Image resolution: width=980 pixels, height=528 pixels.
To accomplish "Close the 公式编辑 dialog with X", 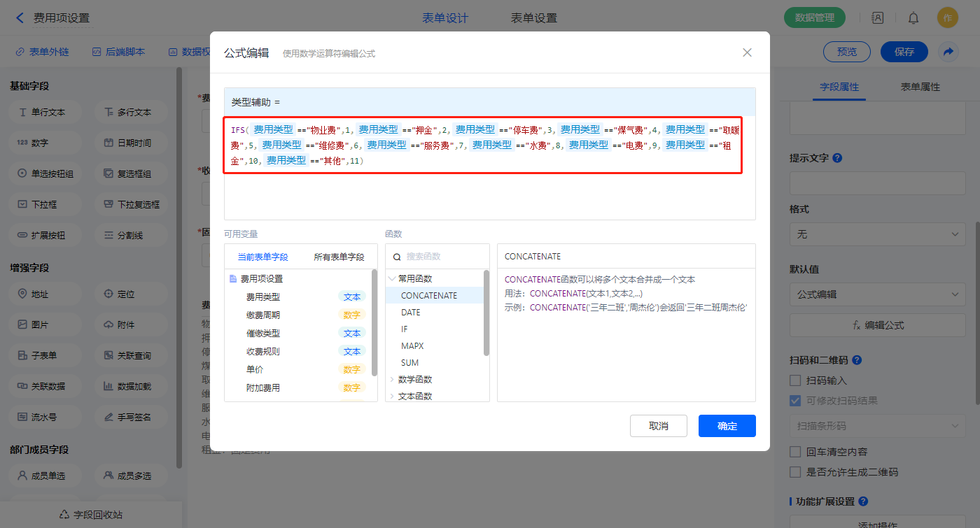I will tap(747, 52).
